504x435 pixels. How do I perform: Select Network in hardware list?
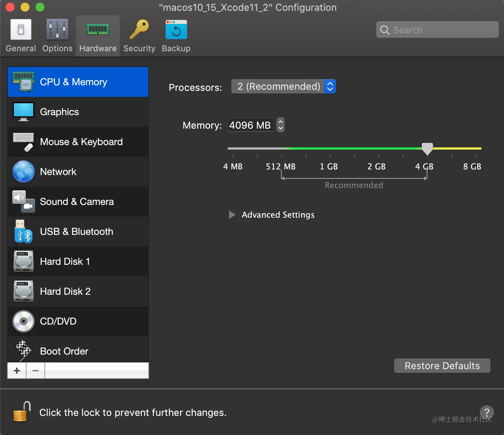[78, 172]
